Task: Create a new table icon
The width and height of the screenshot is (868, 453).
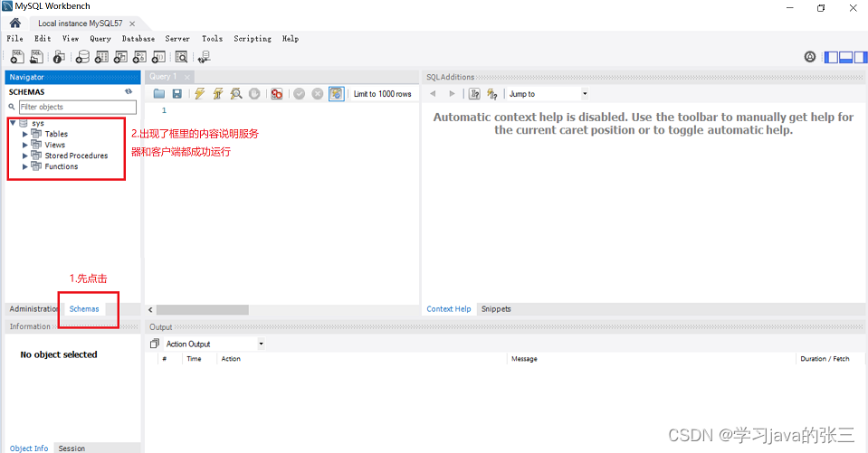Action: 102,56
